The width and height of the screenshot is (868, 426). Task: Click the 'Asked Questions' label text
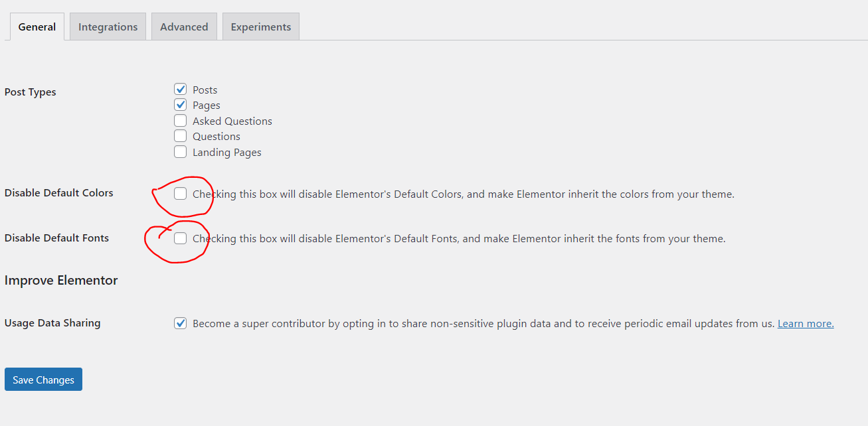tap(232, 121)
